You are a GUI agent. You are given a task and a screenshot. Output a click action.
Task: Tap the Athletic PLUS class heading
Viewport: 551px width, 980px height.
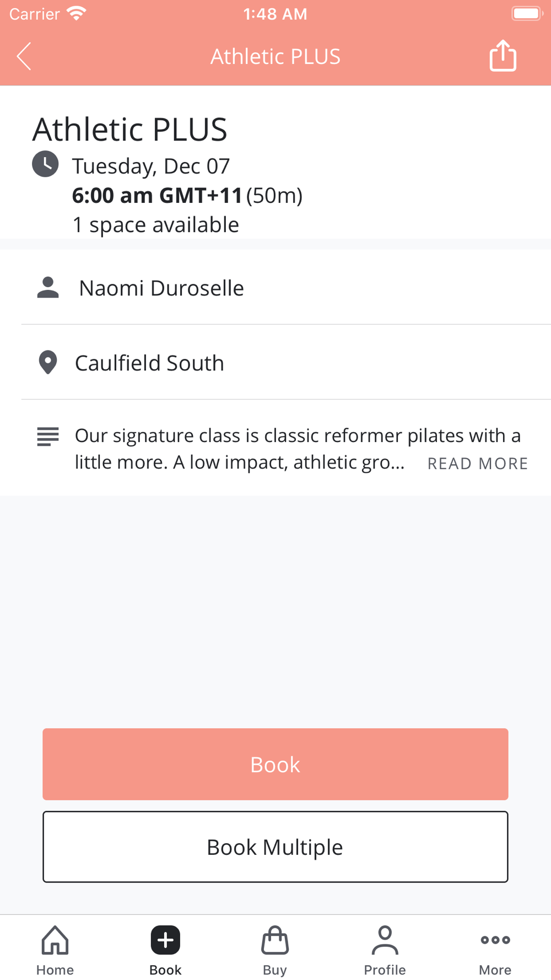(x=129, y=129)
